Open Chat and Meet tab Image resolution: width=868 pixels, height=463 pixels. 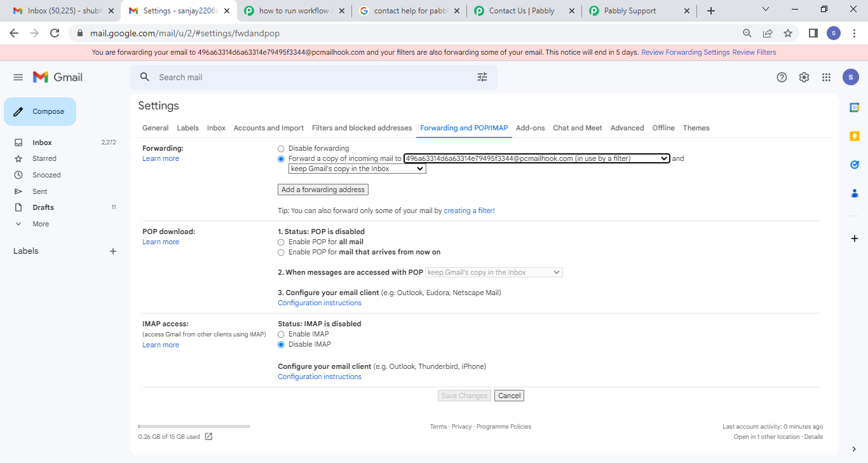point(578,128)
